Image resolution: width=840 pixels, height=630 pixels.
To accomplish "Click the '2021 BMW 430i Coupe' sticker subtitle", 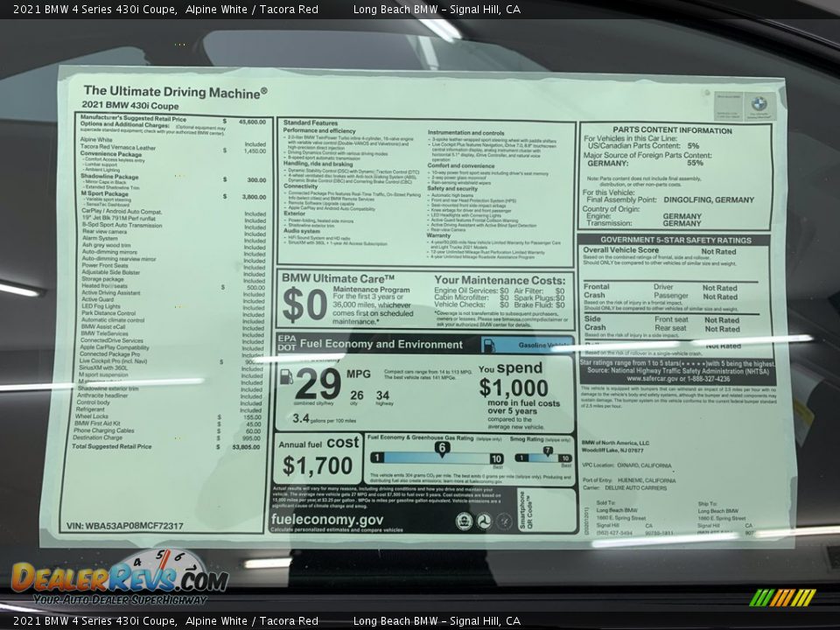I will click(130, 105).
